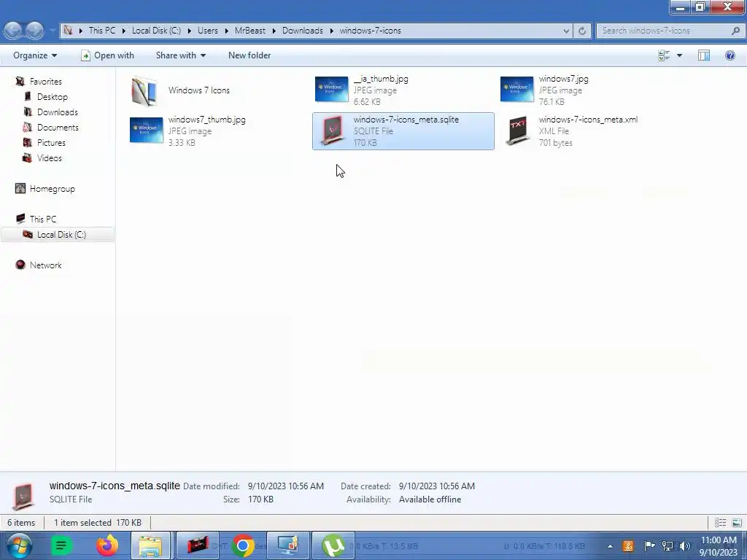Click MrBeast in the address path
Viewport: 747px width, 560px height.
click(x=250, y=31)
